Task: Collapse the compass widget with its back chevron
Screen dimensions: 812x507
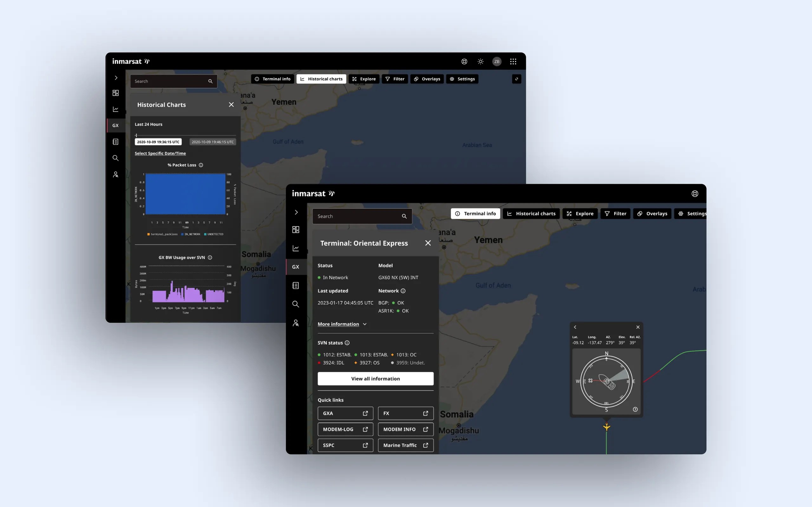Action: pyautogui.click(x=575, y=327)
